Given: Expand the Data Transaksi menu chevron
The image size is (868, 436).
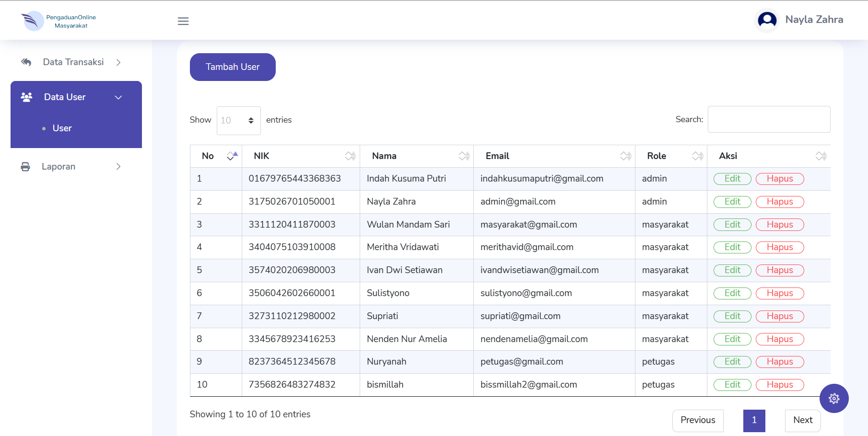Looking at the screenshot, I should coord(118,62).
